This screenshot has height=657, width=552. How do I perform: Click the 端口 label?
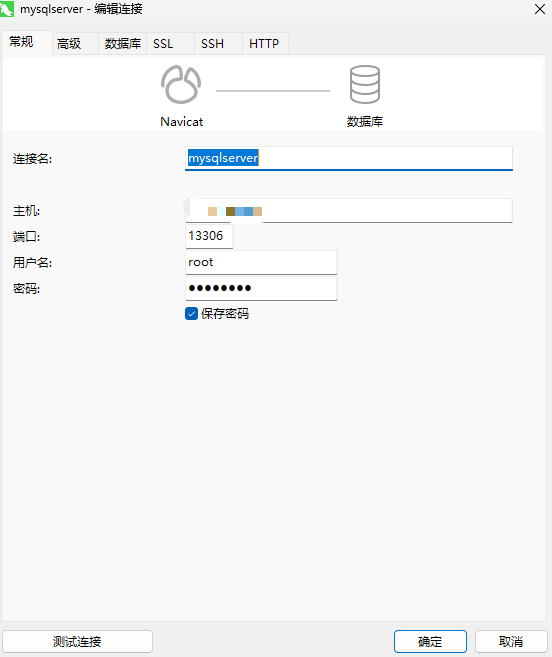click(26, 237)
